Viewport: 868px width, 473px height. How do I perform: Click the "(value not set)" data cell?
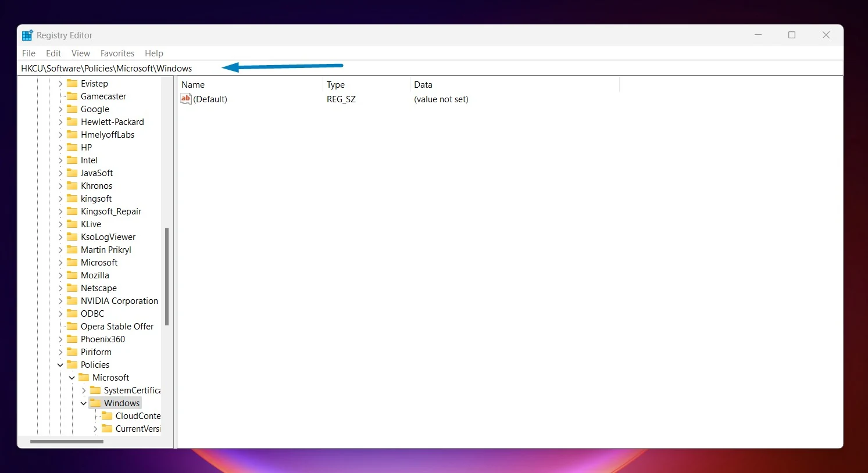pos(441,99)
